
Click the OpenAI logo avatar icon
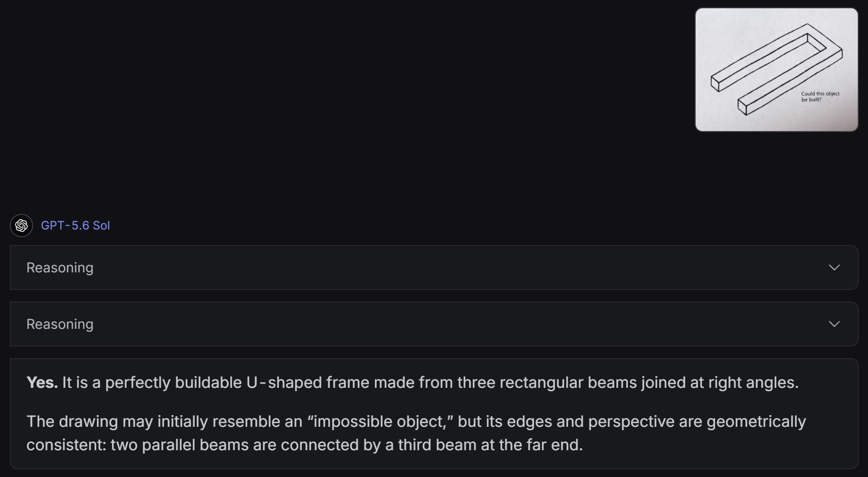point(21,226)
